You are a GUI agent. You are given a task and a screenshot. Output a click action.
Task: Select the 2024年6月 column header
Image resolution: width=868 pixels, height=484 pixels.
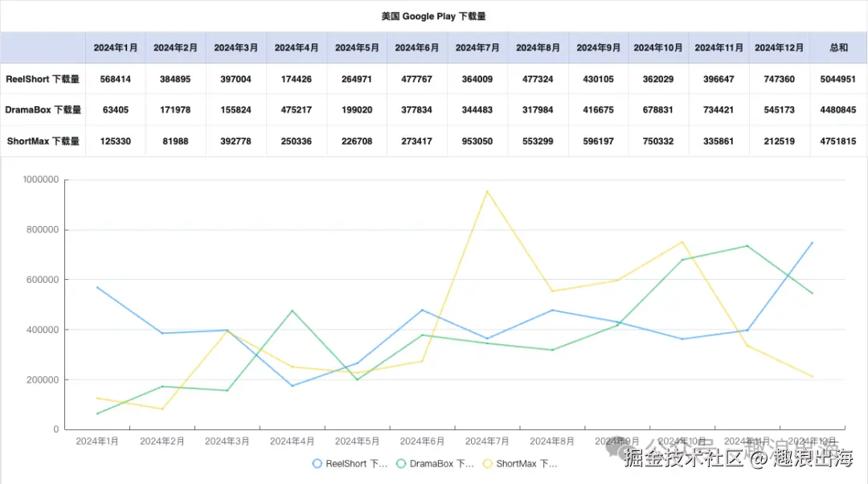(x=417, y=47)
